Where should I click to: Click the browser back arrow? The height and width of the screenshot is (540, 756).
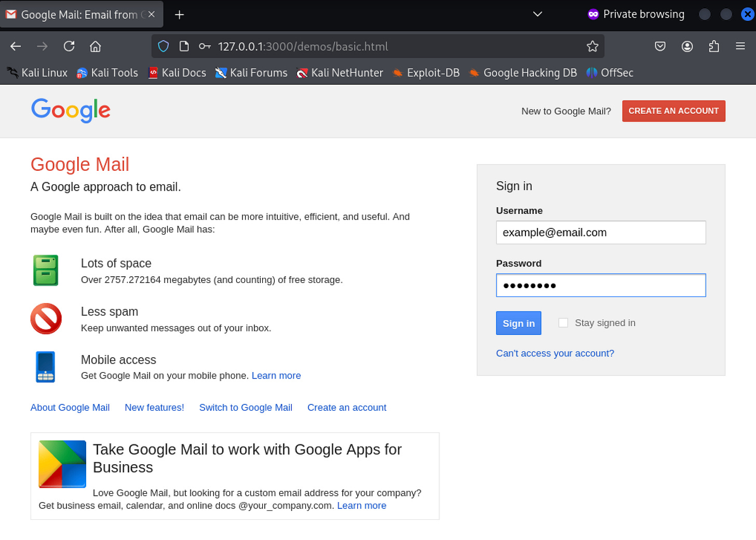tap(16, 46)
